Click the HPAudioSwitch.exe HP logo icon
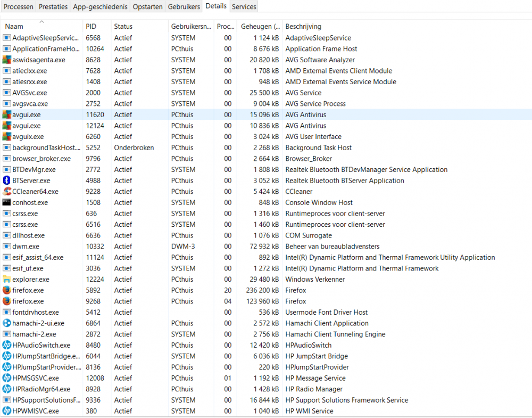Viewport: 532px width, 418px height. (7, 345)
